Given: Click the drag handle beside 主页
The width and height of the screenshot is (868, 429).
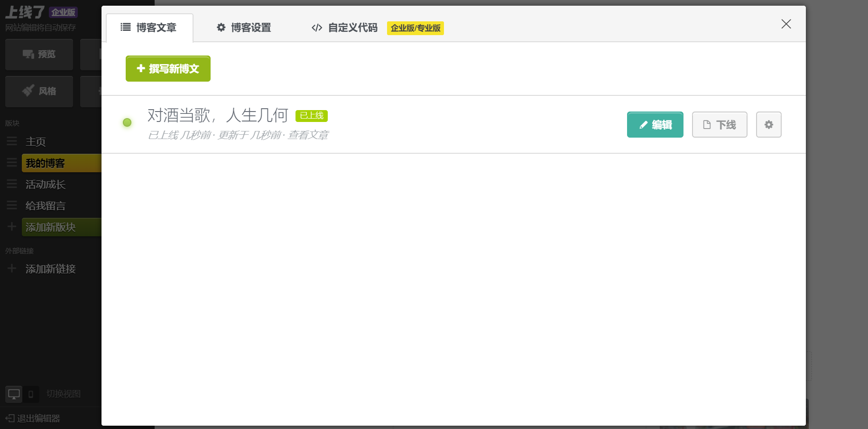Looking at the screenshot, I should click(12, 141).
